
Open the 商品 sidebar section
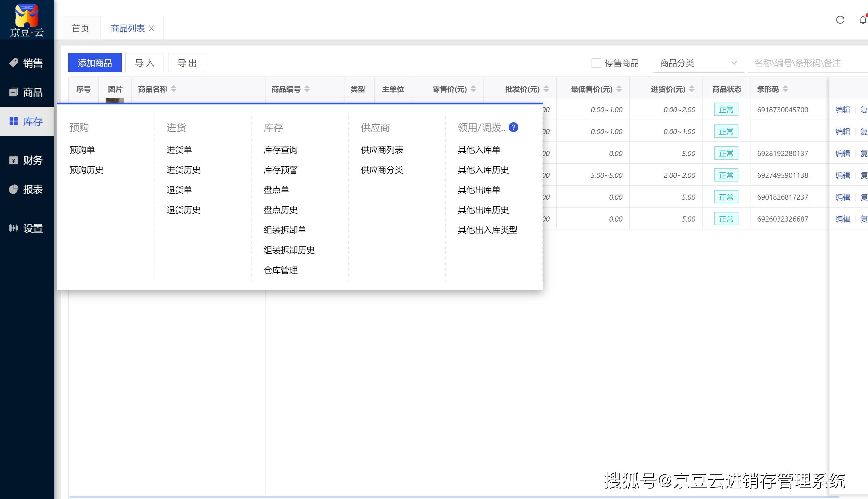[27, 92]
